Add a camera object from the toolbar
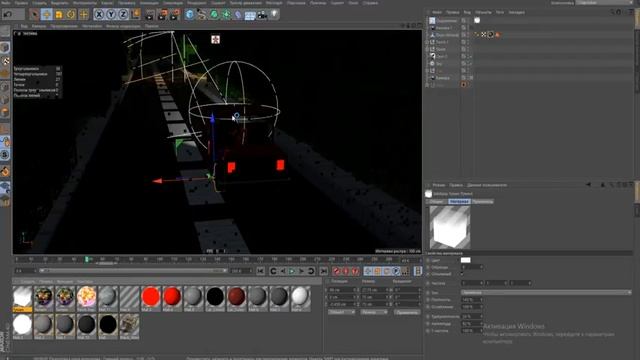 click(x=262, y=15)
